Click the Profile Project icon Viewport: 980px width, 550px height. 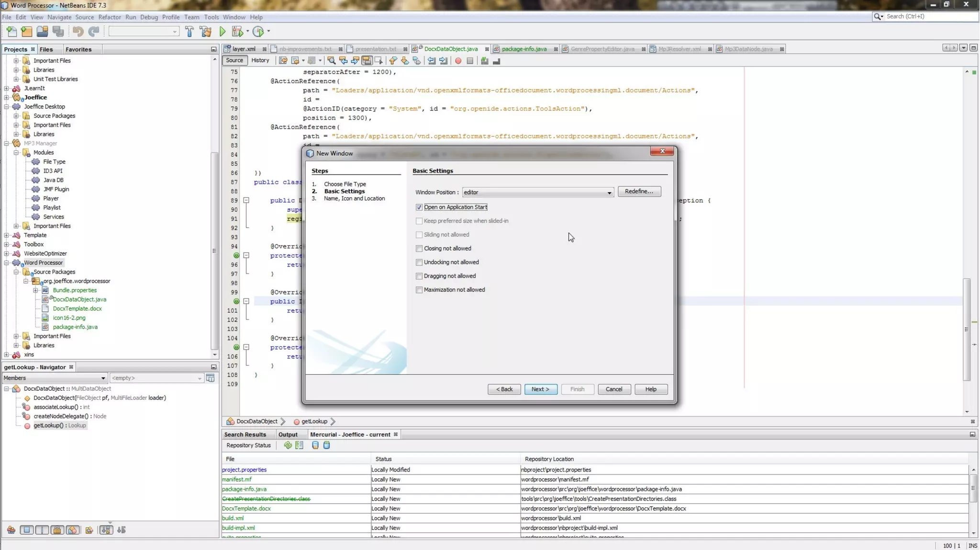pos(258,32)
